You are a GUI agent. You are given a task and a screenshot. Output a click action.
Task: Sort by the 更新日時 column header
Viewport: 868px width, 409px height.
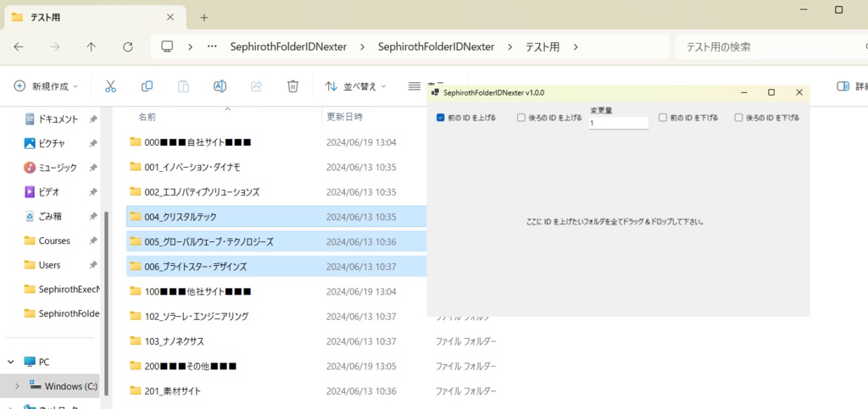[x=344, y=117]
